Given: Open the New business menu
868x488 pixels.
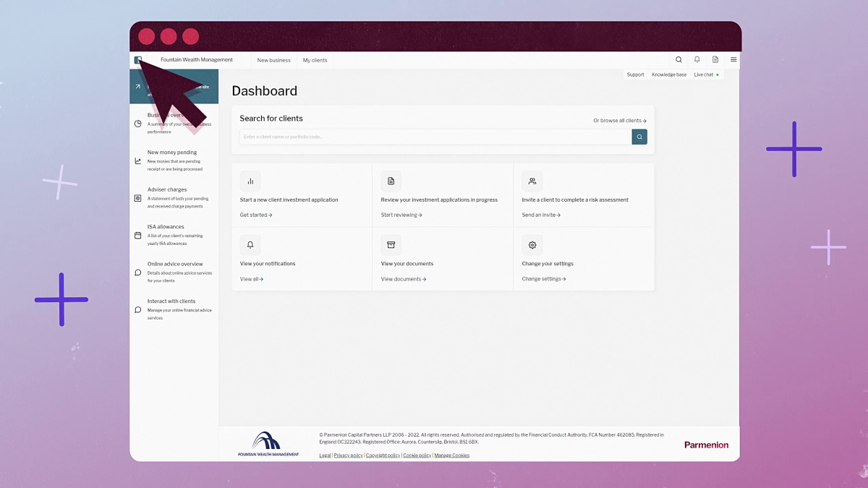Looking at the screenshot, I should point(273,60).
